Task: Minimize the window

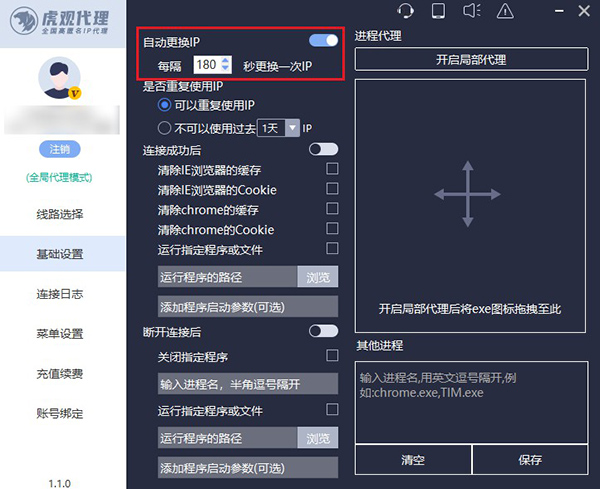Action: coord(559,11)
